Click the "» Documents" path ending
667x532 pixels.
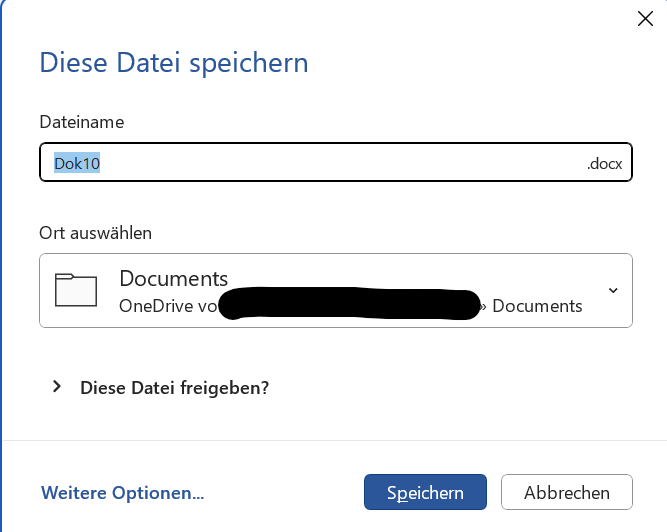pyautogui.click(x=531, y=306)
